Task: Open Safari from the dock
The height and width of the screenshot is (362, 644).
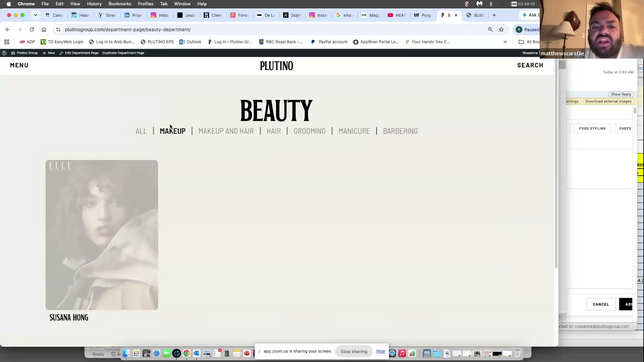Action: click(156, 354)
